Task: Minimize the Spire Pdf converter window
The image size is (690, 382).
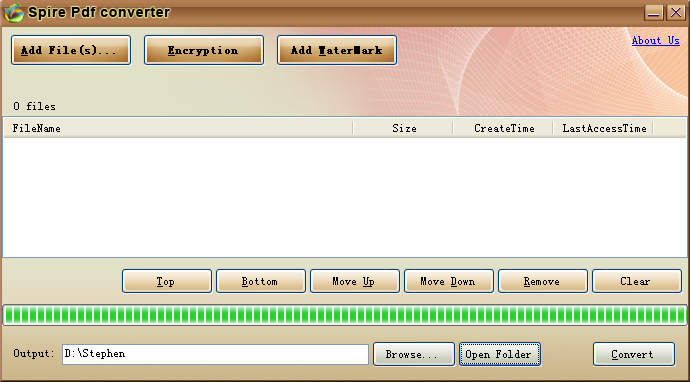Action: pyautogui.click(x=654, y=12)
